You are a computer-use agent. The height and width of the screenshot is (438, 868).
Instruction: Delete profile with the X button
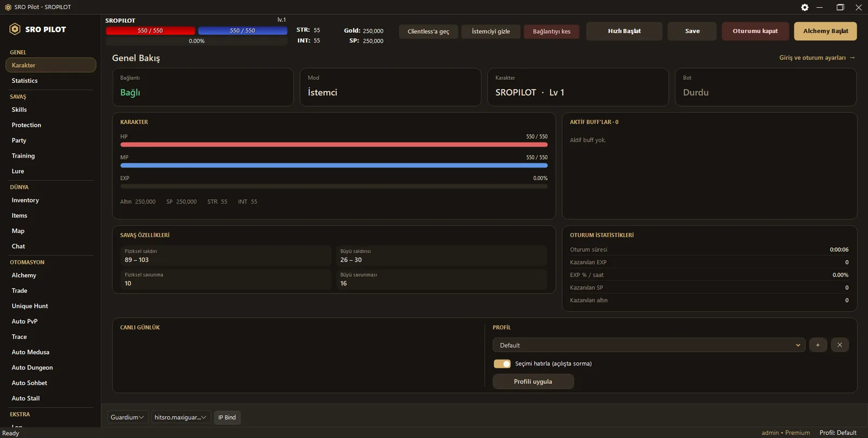839,345
